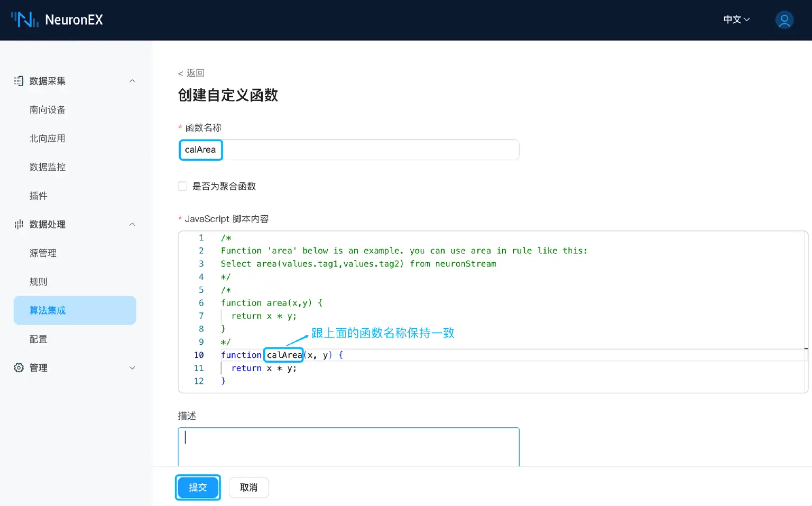812x506 pixels.
Task: Expand the 管理 menu chevron
Action: (132, 368)
